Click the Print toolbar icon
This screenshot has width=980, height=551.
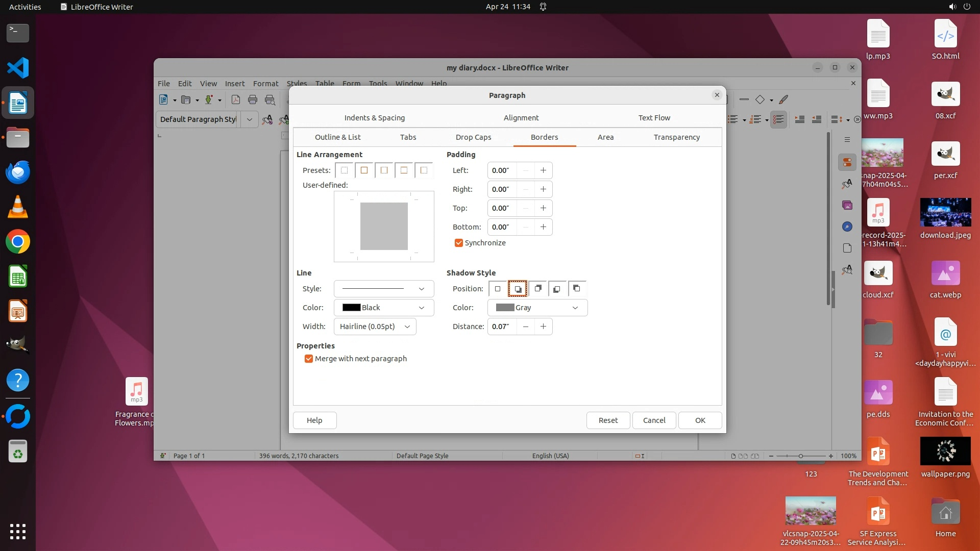253,100
